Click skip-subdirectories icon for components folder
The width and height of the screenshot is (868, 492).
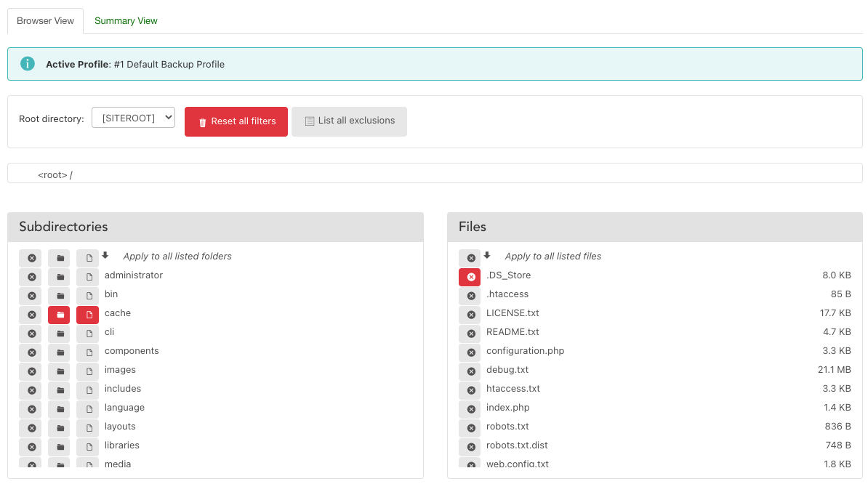coord(60,352)
